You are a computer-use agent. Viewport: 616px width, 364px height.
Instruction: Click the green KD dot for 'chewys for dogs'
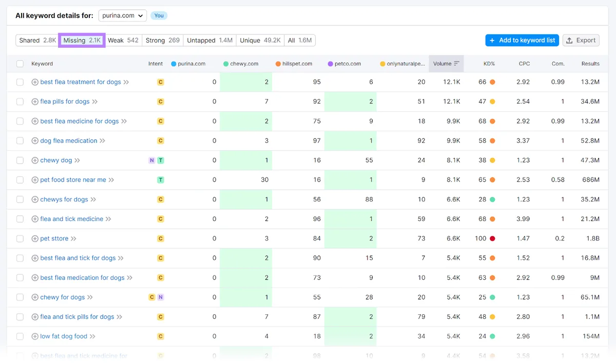[492, 199]
